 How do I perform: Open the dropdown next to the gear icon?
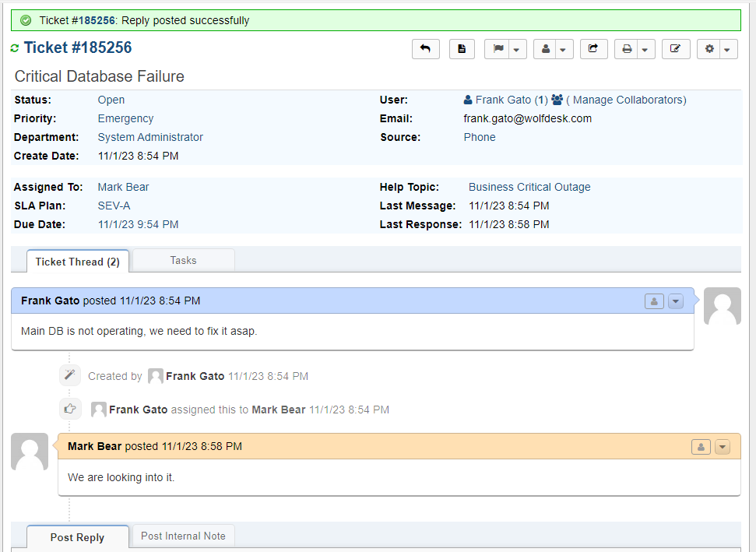click(x=727, y=48)
